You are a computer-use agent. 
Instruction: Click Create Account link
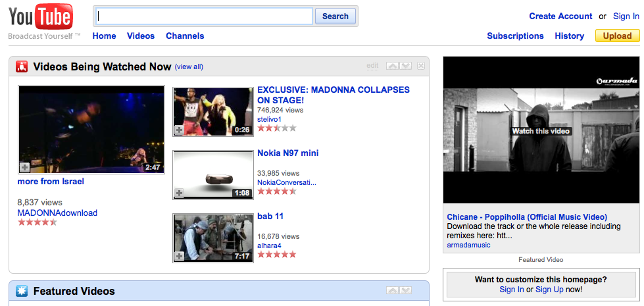(x=560, y=16)
